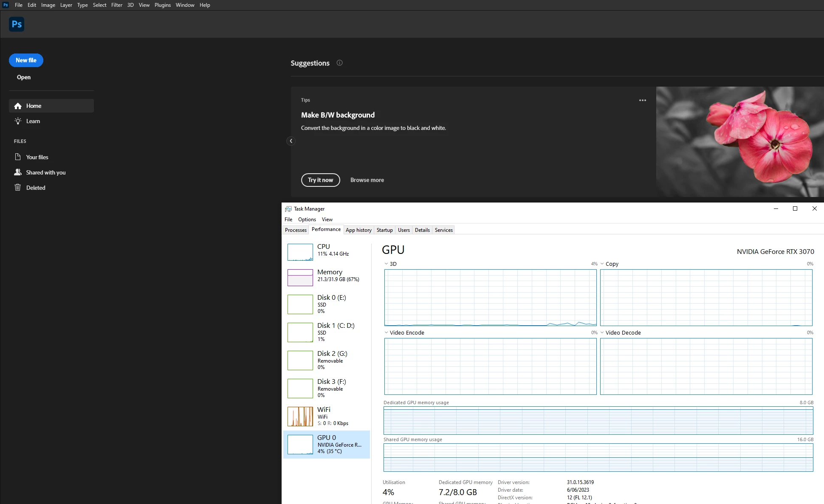Click the pink flower tip thumbnail
Image resolution: width=824 pixels, height=504 pixels.
739,141
